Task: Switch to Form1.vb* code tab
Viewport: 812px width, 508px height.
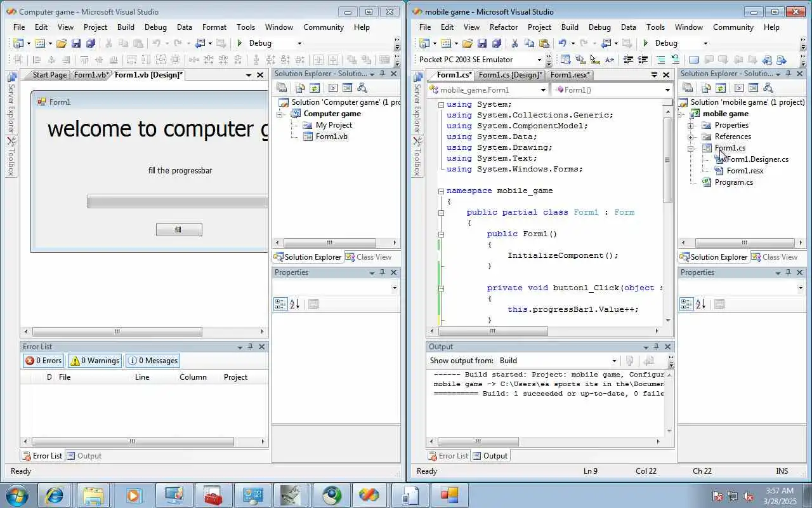Action: click(x=92, y=75)
